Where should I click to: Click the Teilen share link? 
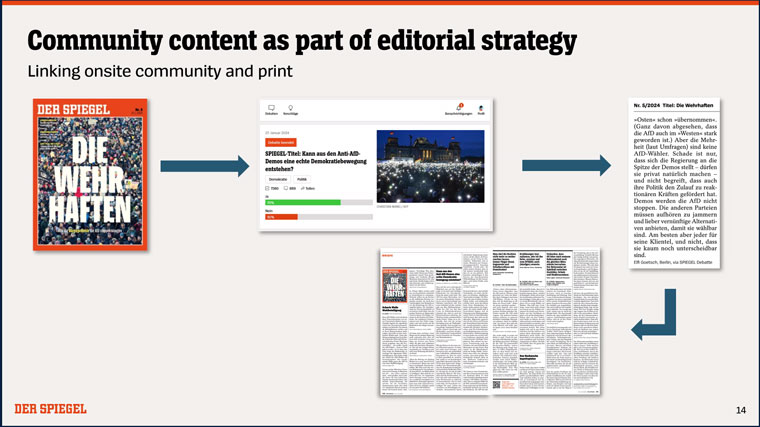pos(308,188)
